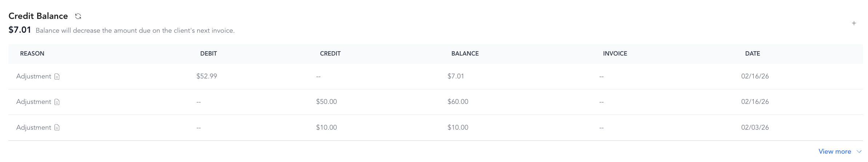Refresh the Credit Balance

pyautogui.click(x=78, y=16)
